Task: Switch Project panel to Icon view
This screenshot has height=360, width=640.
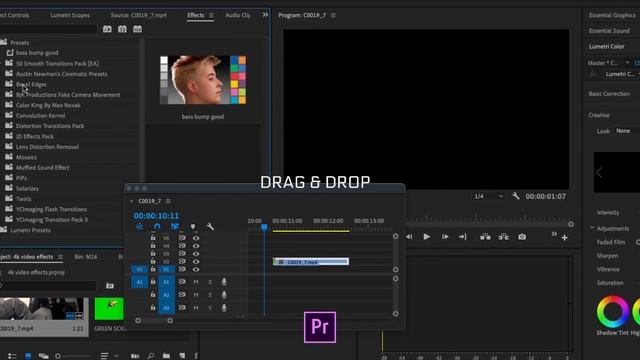Action: (28, 356)
